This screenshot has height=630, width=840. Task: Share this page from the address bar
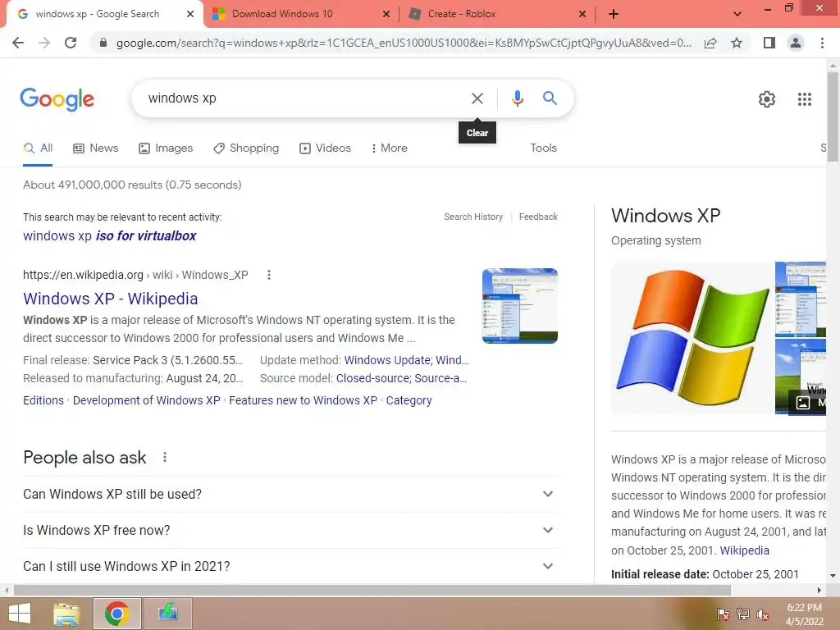tap(710, 43)
